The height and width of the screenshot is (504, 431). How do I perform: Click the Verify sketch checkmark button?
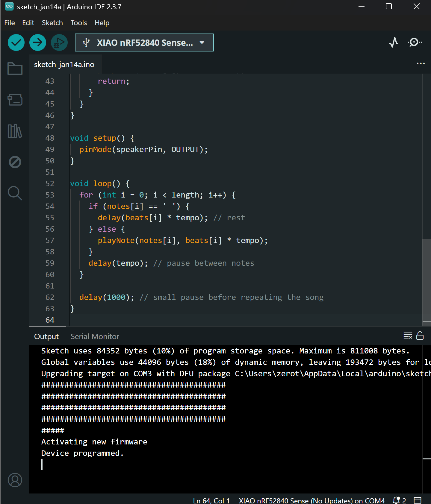pyautogui.click(x=16, y=42)
